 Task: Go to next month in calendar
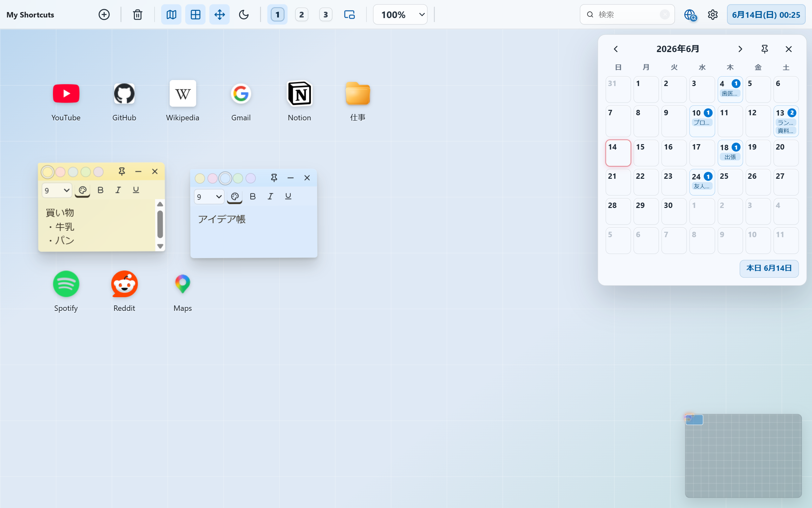coord(740,49)
